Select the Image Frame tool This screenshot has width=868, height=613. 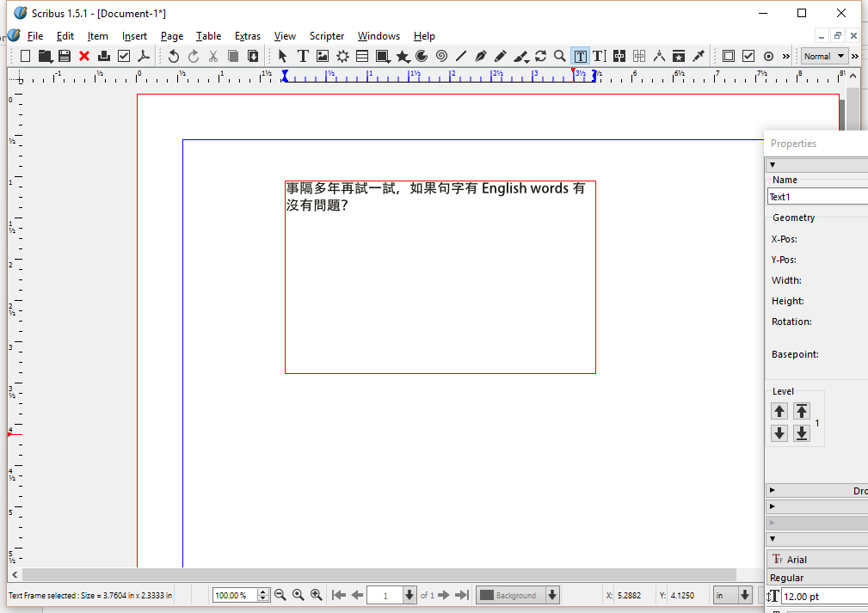coord(323,56)
